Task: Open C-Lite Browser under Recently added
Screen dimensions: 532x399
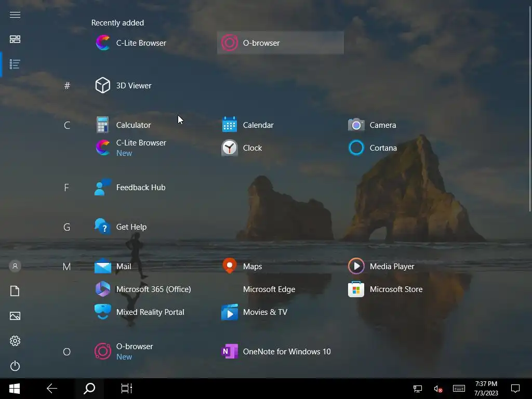Action: click(154, 43)
